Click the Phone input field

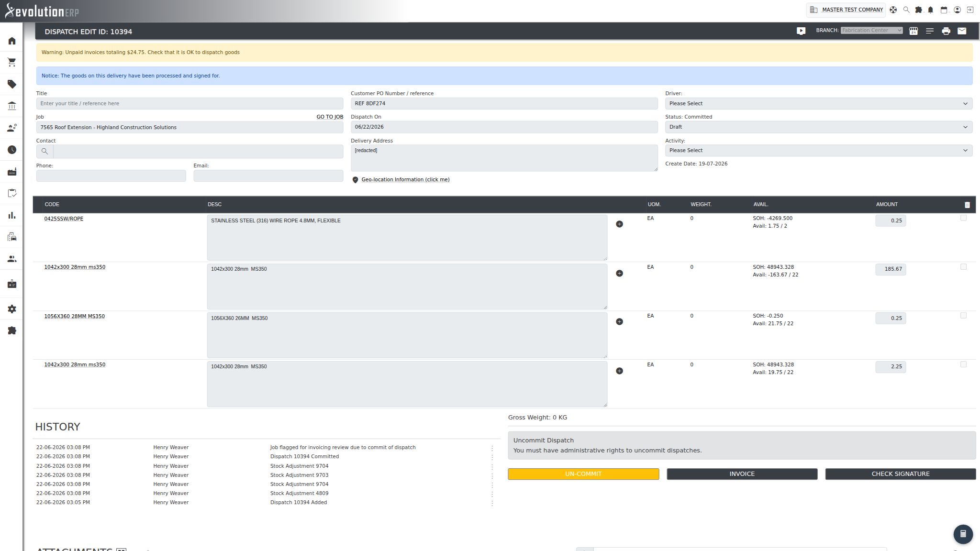coord(111,176)
